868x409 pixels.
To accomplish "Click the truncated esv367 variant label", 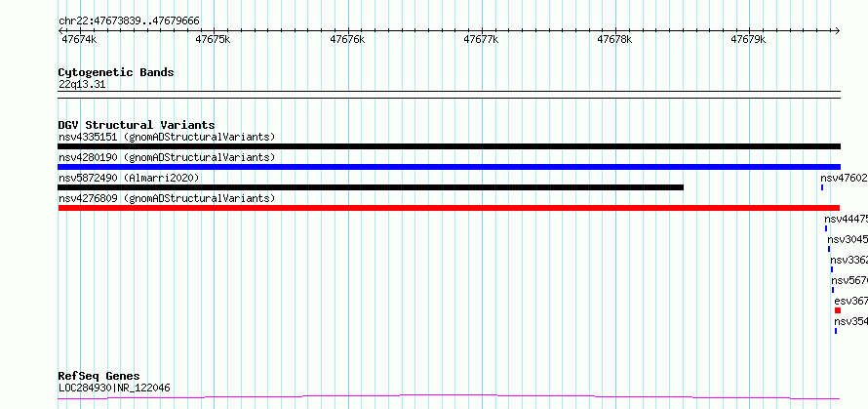I will (850, 301).
